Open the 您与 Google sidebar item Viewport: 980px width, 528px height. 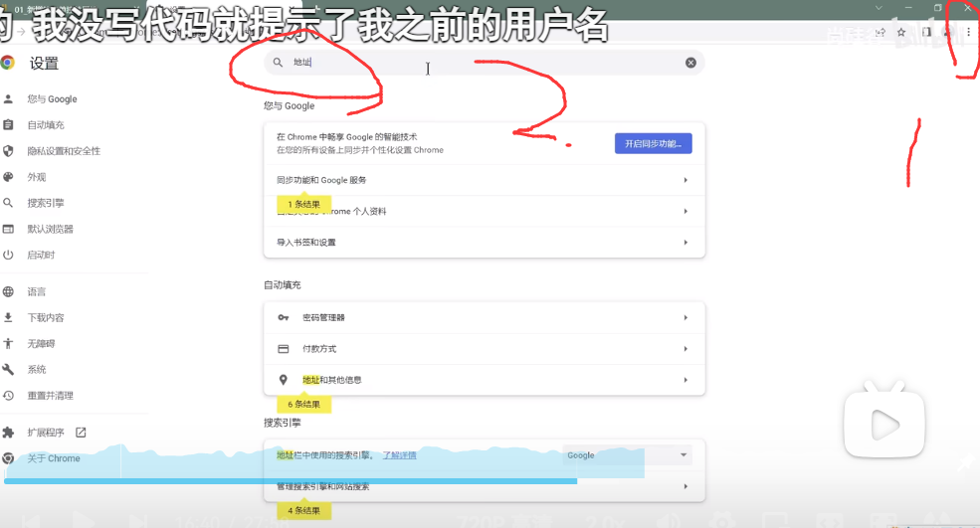pos(52,98)
